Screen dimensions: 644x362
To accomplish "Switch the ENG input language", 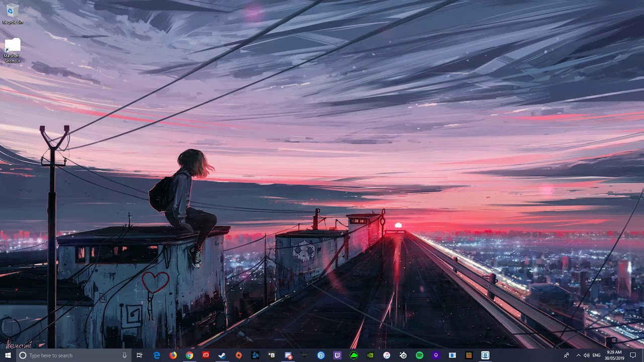I will [597, 355].
